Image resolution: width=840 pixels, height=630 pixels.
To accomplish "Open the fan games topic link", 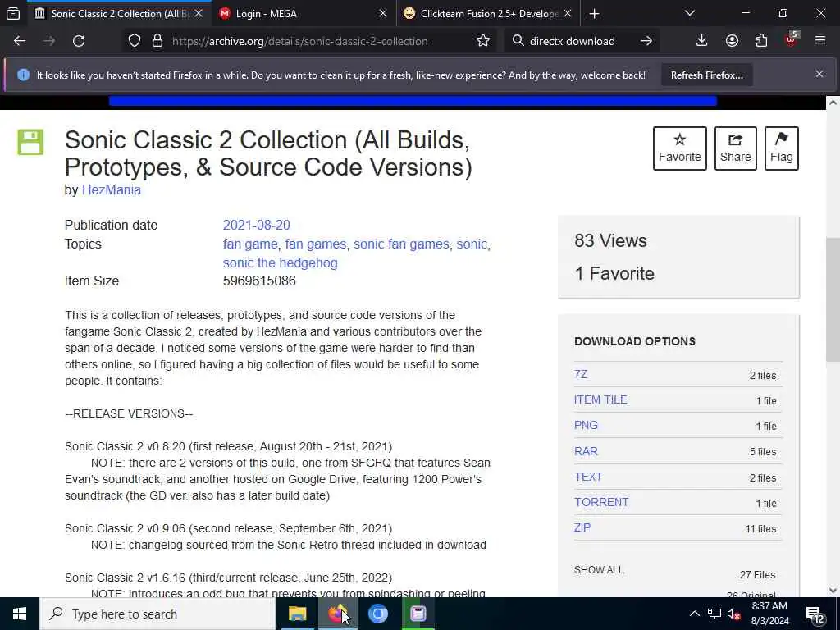I will (x=316, y=244).
